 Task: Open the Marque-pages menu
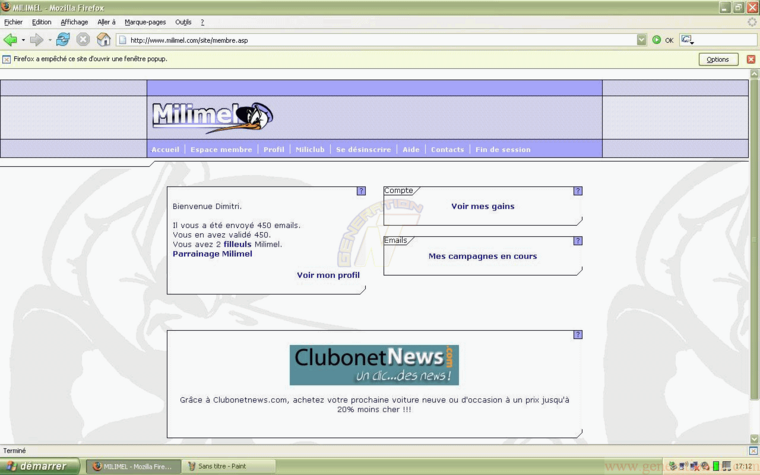145,22
